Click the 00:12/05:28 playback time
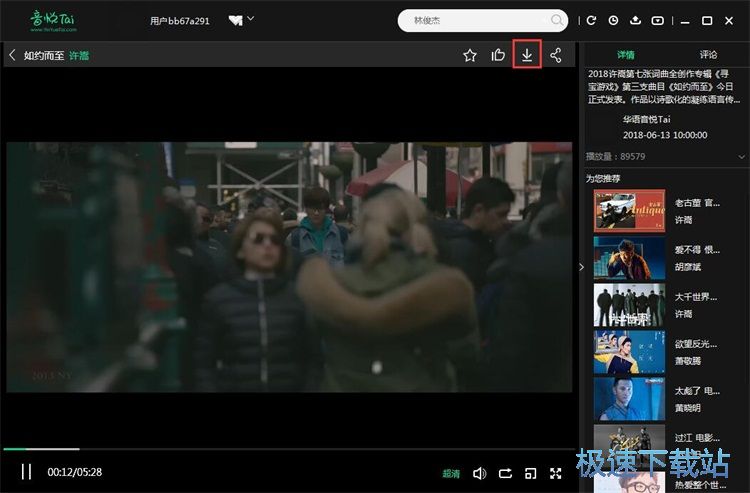The width and height of the screenshot is (750, 493). (x=75, y=472)
